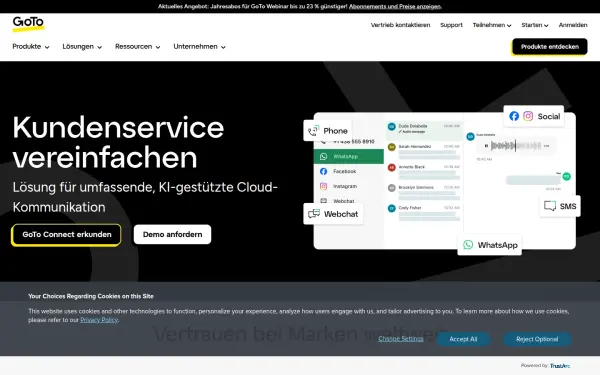The image size is (600, 375).
Task: Select the Instagram icon in sidebar list
Action: (x=324, y=186)
